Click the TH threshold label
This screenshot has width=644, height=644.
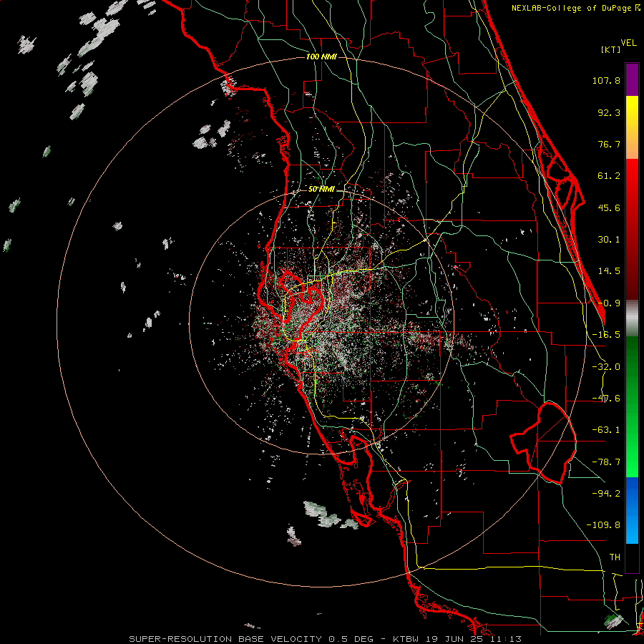coord(615,557)
